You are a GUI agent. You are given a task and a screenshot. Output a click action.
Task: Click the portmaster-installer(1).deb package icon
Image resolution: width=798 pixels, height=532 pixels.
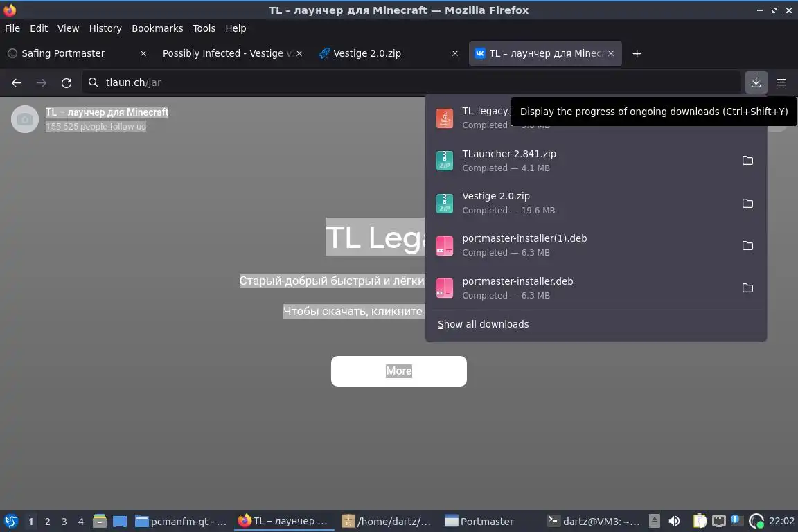pos(444,245)
